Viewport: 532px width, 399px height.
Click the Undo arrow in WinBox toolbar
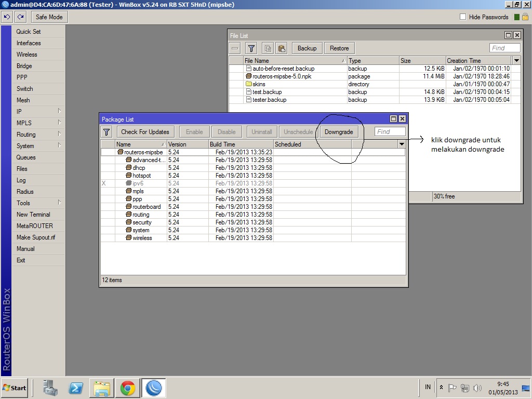[x=7, y=17]
